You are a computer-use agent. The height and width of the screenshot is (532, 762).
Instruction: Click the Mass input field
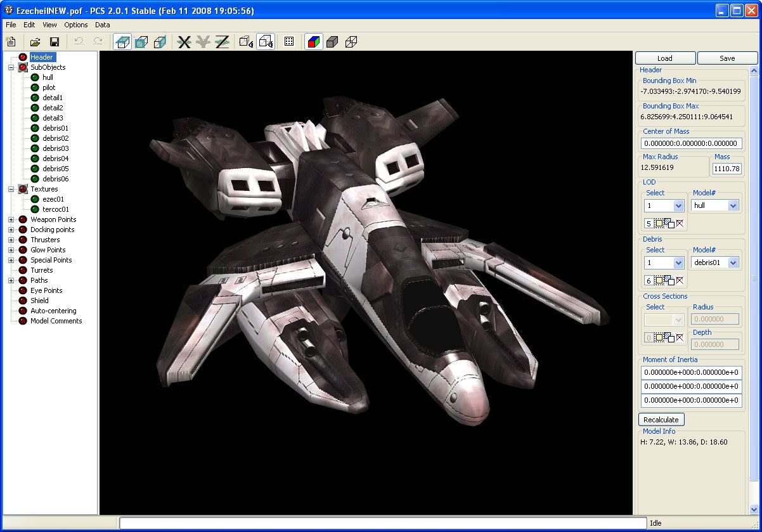726,169
